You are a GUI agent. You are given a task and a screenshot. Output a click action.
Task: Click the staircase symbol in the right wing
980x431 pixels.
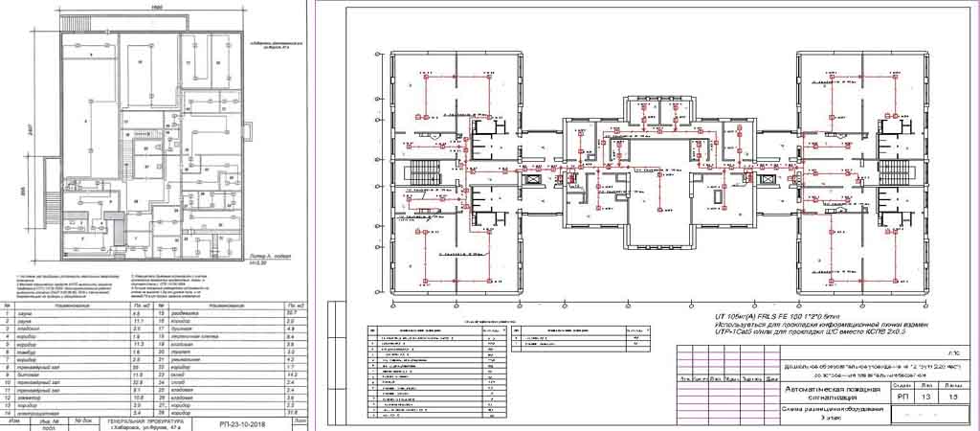[x=894, y=170]
